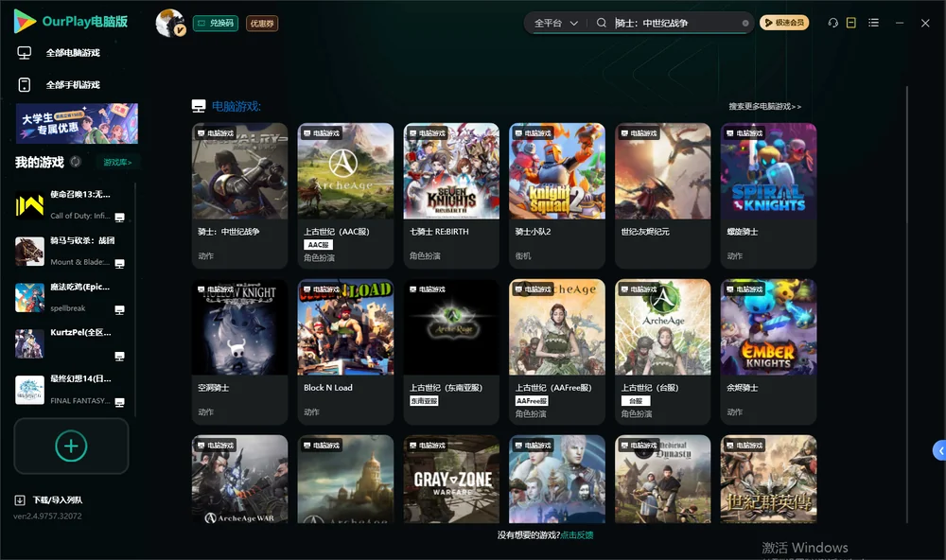Image resolution: width=946 pixels, height=560 pixels.
Task: Open the 螺旋骑士 Spiral Knights card
Action: click(x=768, y=196)
